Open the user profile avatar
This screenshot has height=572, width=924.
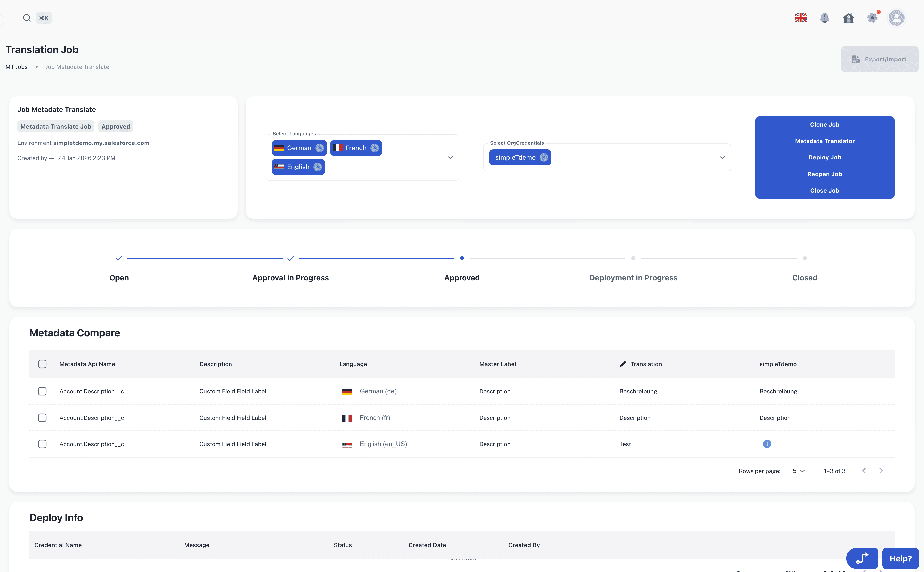pos(896,18)
